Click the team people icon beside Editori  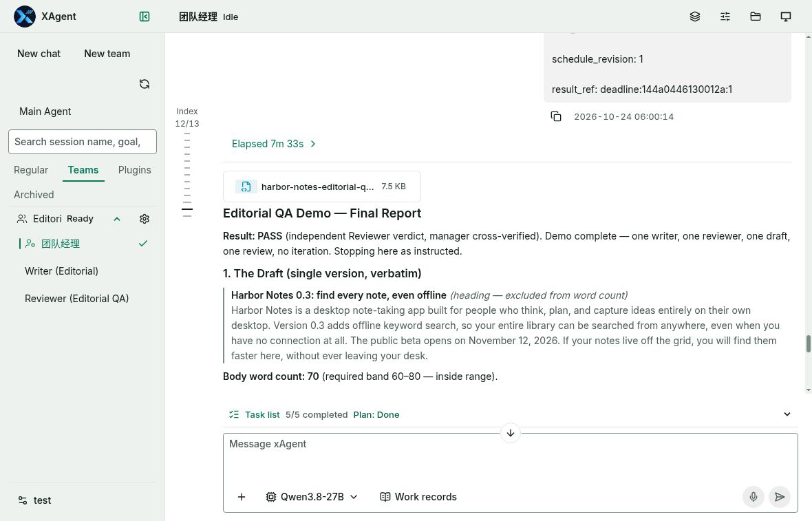tap(22, 219)
